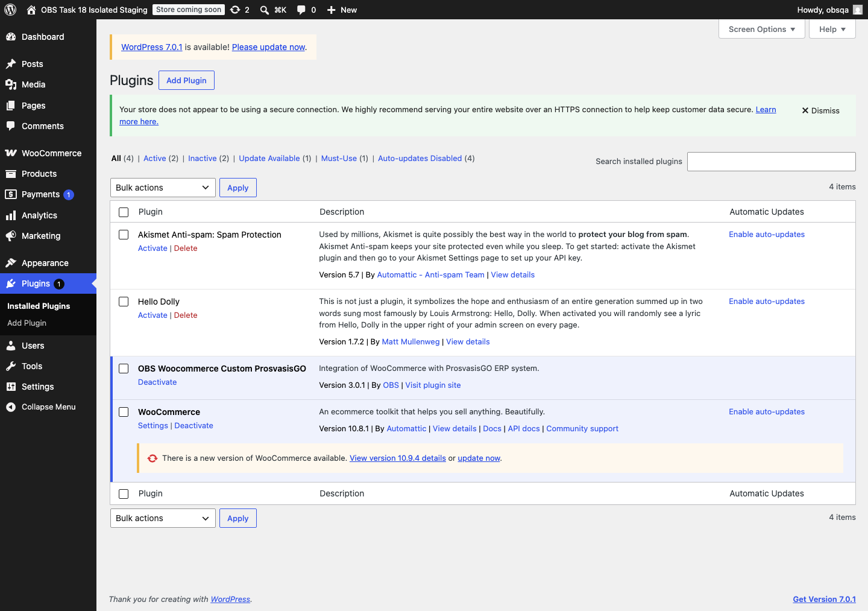Open Installed Plugins submenu item
The height and width of the screenshot is (611, 868).
tap(39, 306)
